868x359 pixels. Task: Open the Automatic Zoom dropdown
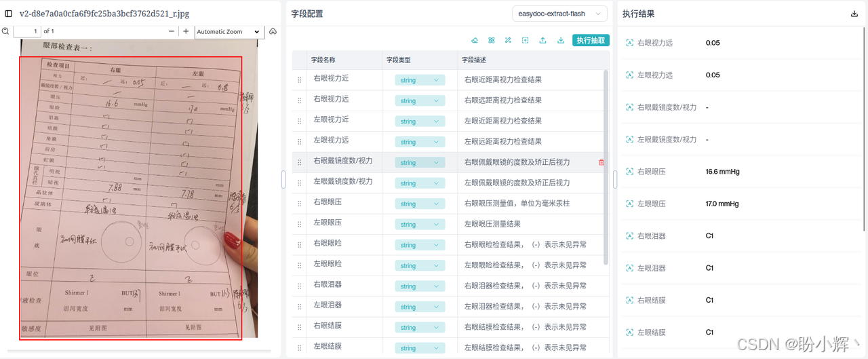coord(229,31)
